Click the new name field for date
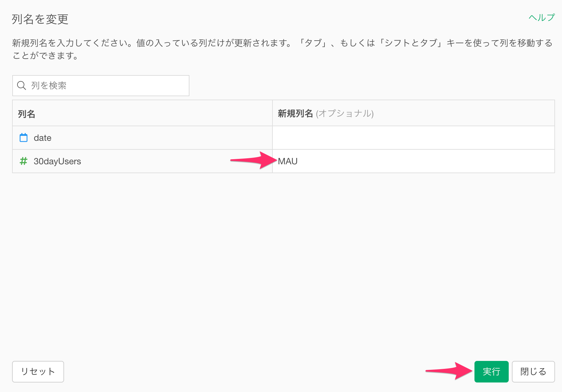This screenshot has width=562, height=392. (x=414, y=138)
